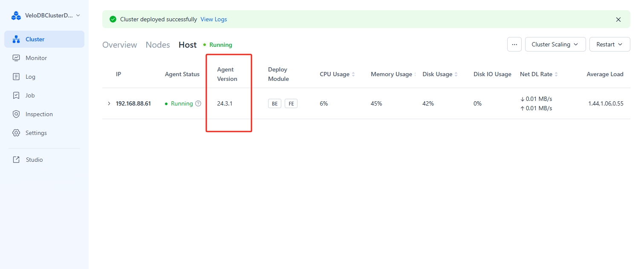
Task: Click the View Logs link
Action: 214,19
